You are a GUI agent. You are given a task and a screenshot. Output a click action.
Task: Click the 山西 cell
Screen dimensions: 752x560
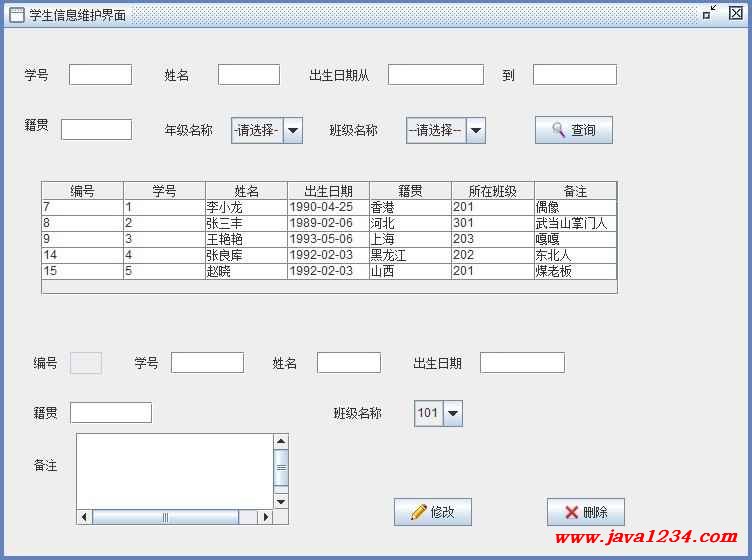pyautogui.click(x=411, y=271)
